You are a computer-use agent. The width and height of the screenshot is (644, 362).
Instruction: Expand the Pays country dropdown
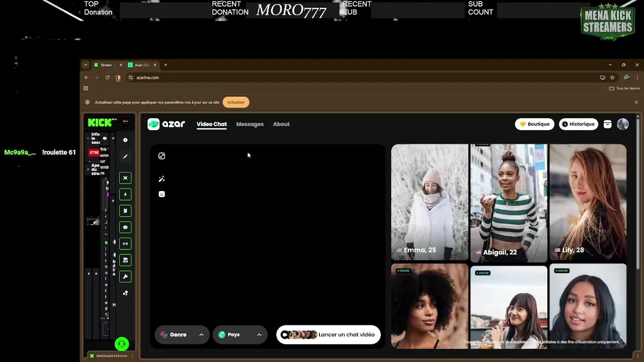pyautogui.click(x=240, y=334)
